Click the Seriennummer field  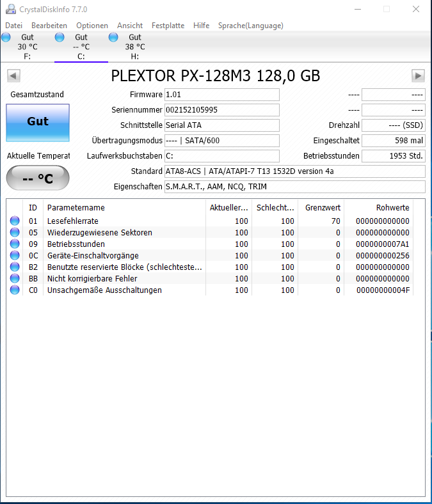click(222, 110)
